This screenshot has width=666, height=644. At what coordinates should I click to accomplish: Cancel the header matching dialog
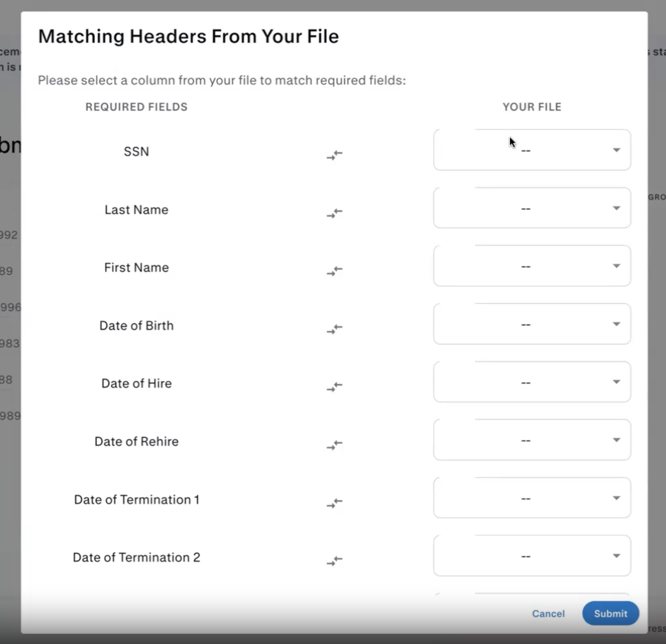tap(548, 613)
